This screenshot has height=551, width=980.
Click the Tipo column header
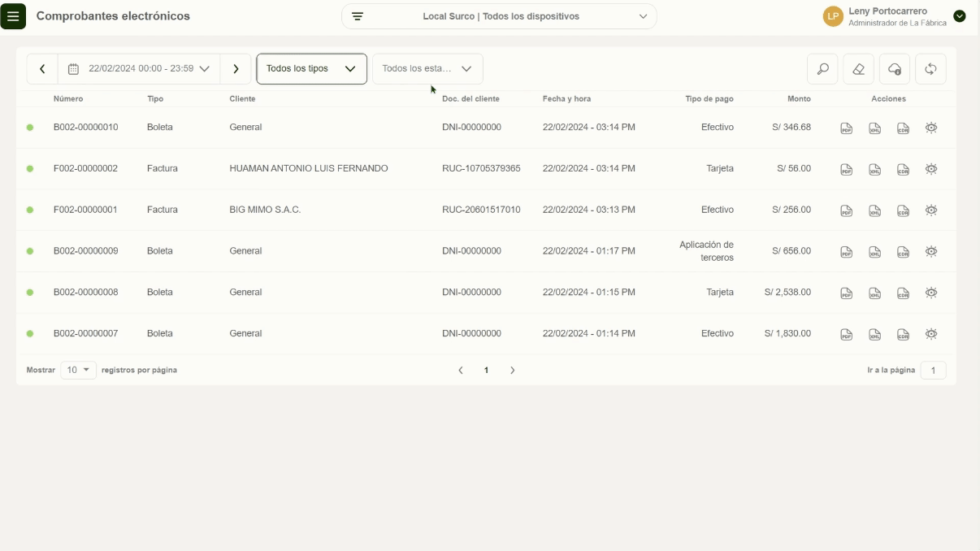point(155,98)
